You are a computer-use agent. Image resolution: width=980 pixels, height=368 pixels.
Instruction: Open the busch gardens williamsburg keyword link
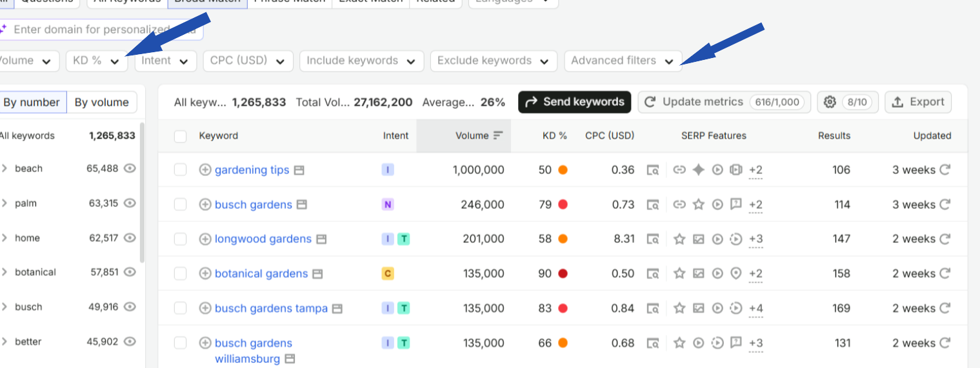254,351
